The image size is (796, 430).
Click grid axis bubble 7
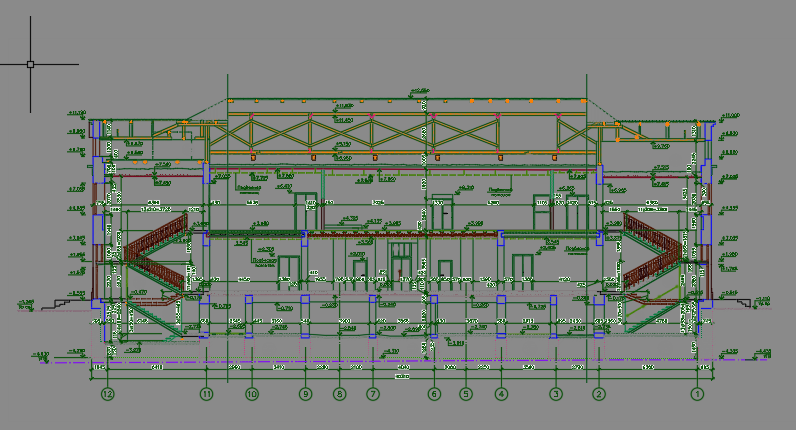373,395
